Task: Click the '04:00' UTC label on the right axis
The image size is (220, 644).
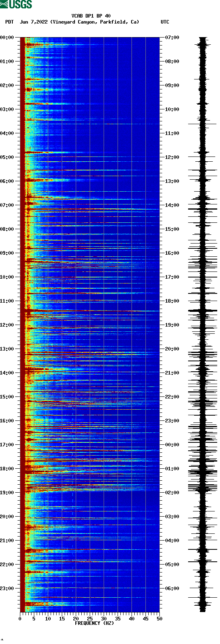Action: point(172,541)
